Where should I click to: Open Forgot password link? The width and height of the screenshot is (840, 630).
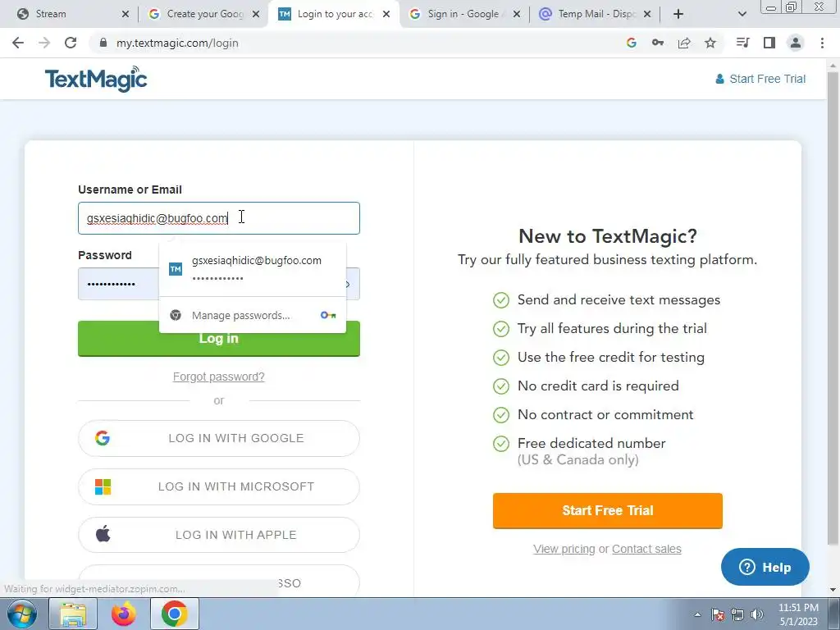coord(218,377)
